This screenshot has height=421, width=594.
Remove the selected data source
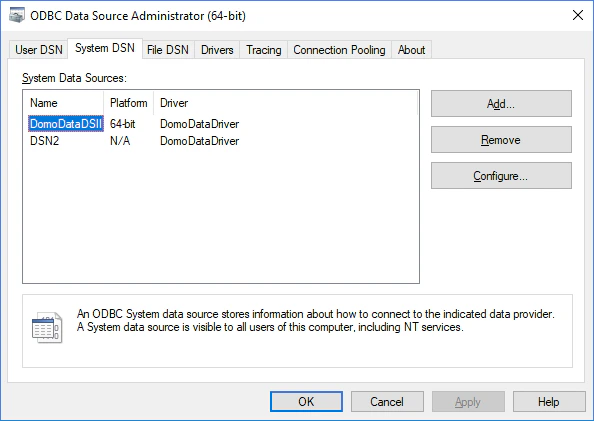pyautogui.click(x=501, y=140)
